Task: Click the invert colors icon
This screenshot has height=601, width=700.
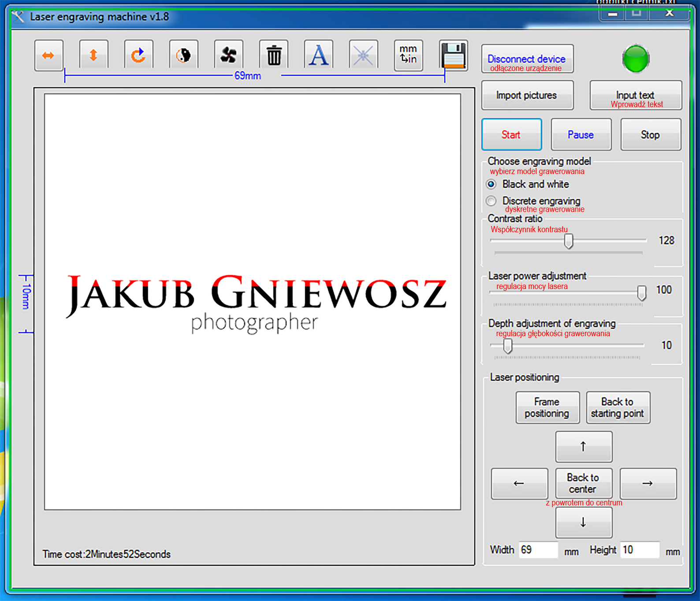Action: pos(183,55)
